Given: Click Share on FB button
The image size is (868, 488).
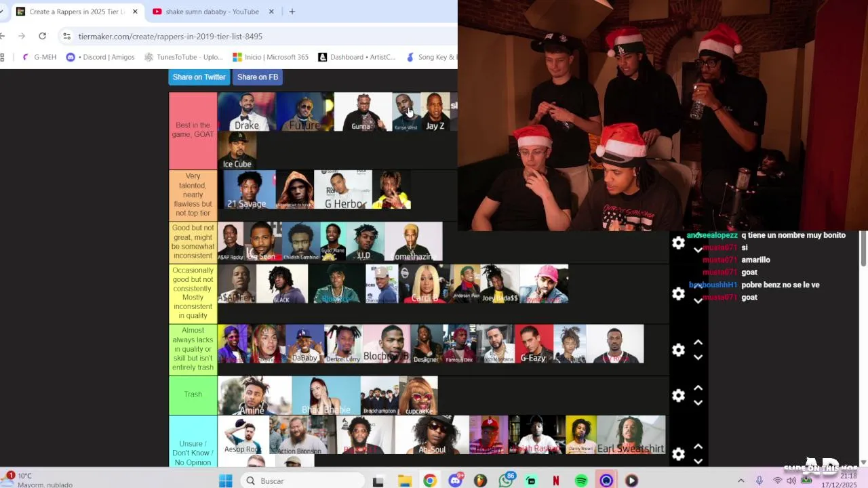Looking at the screenshot, I should pyautogui.click(x=258, y=77).
